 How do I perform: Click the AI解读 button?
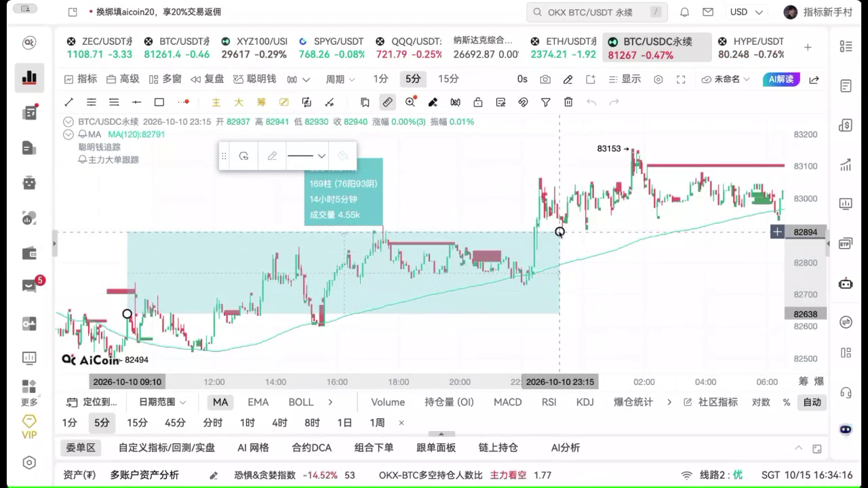781,79
